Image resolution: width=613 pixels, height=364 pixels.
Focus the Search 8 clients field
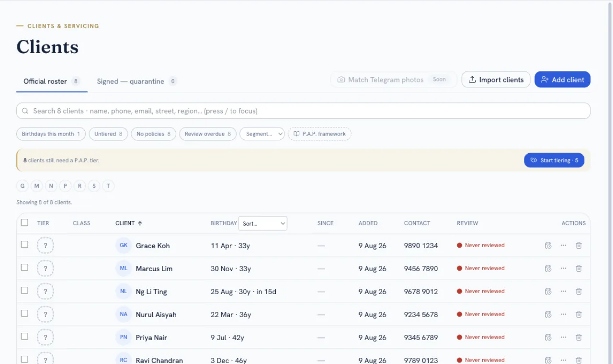click(303, 111)
